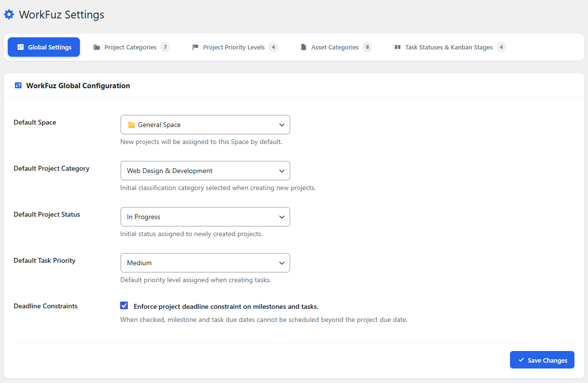Click 'When checked, milestone and task' help text
The height and width of the screenshot is (383, 588).
click(264, 320)
